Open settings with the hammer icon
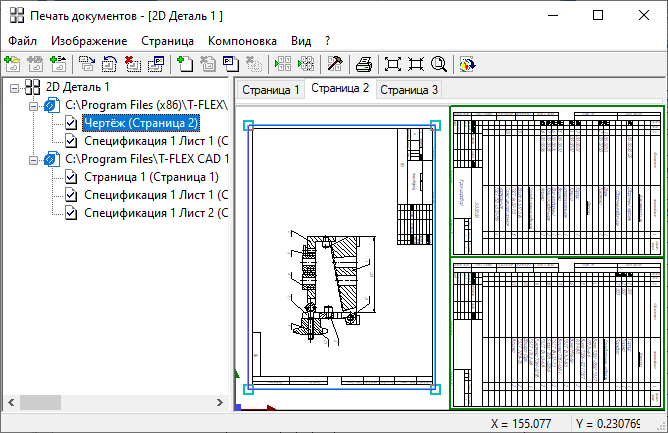This screenshot has height=433, width=668. [335, 64]
